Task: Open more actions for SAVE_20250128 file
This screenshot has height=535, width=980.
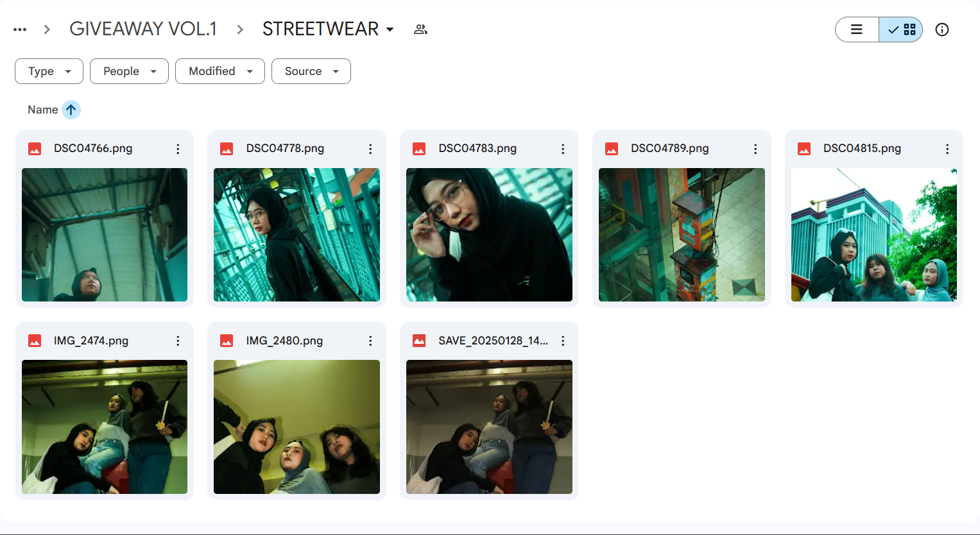Action: [563, 341]
